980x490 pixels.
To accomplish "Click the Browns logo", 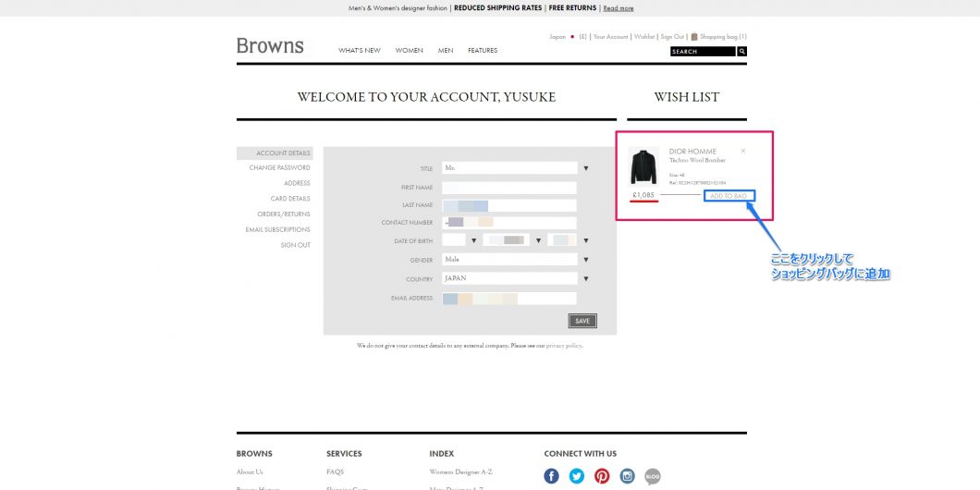I will tap(270, 45).
